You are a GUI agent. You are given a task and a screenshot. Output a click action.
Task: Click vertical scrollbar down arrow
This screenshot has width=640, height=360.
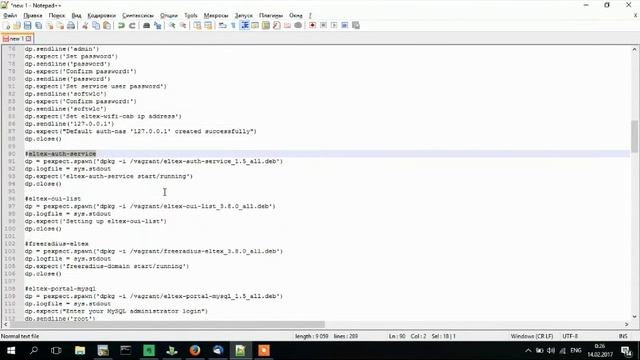tap(634, 317)
